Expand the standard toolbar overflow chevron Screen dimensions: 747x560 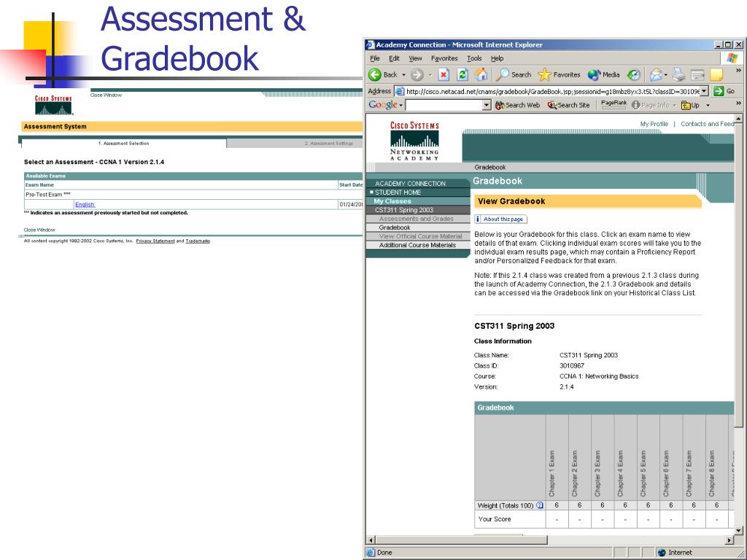click(738, 71)
